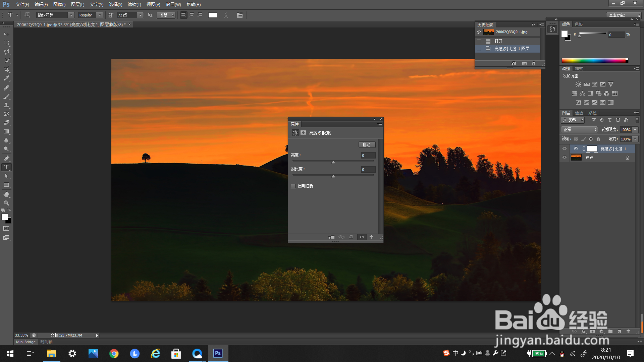This screenshot has width=644, height=362.
Task: Click the 自动 button in Properties
Action: [x=367, y=144]
